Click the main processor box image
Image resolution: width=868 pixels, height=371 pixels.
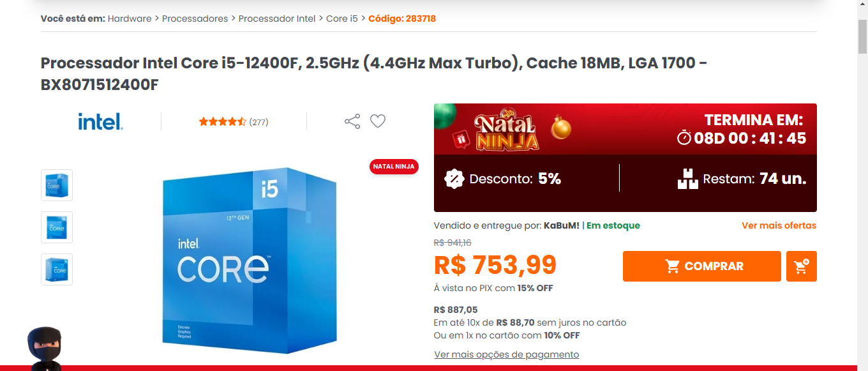pos(249,261)
